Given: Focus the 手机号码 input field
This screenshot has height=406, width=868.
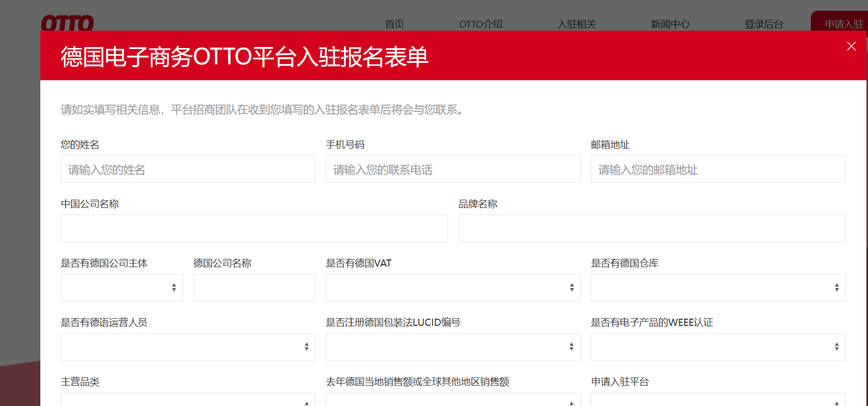Looking at the screenshot, I should click(453, 169).
